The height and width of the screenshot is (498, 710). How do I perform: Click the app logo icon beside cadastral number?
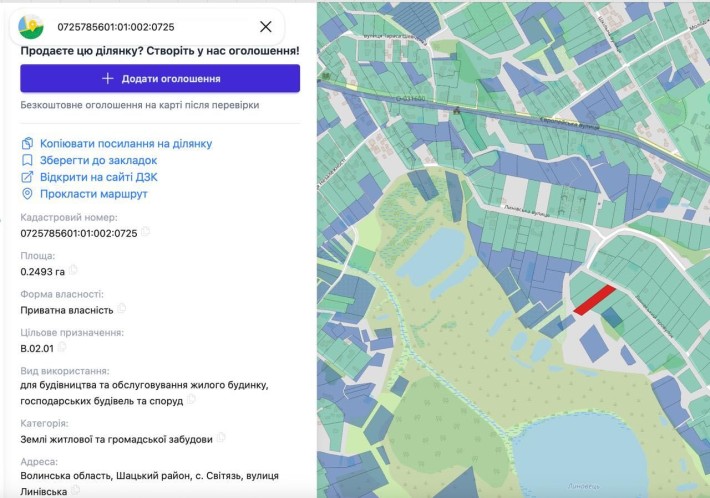pyautogui.click(x=31, y=27)
